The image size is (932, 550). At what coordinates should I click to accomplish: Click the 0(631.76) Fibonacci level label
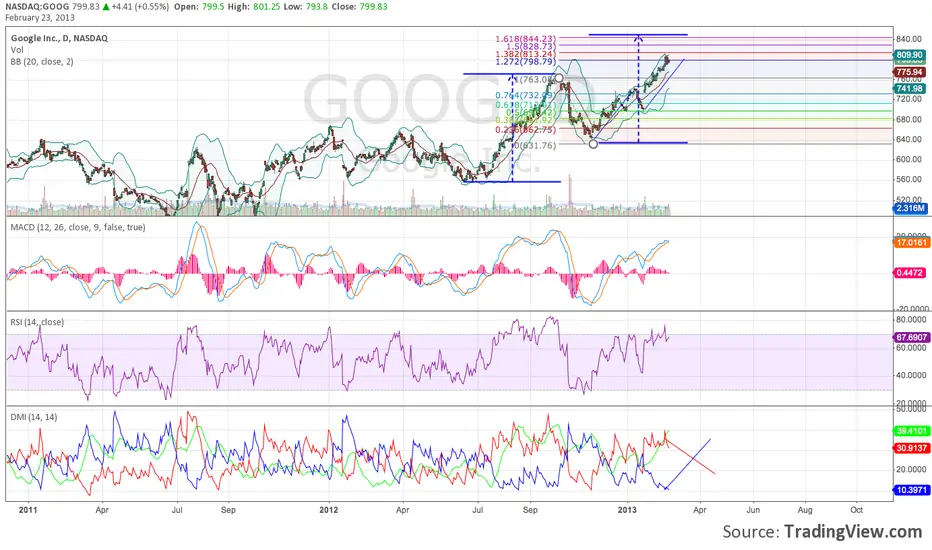[x=535, y=145]
